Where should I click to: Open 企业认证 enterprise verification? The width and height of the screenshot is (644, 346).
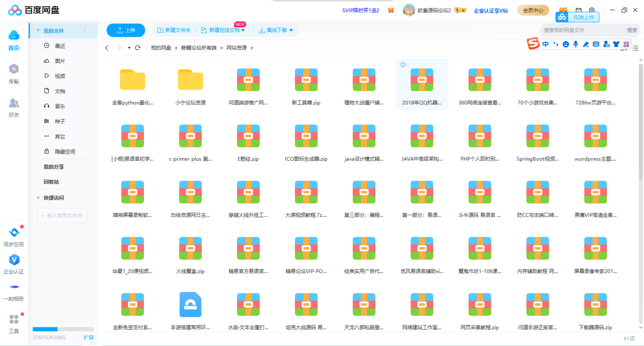14,264
